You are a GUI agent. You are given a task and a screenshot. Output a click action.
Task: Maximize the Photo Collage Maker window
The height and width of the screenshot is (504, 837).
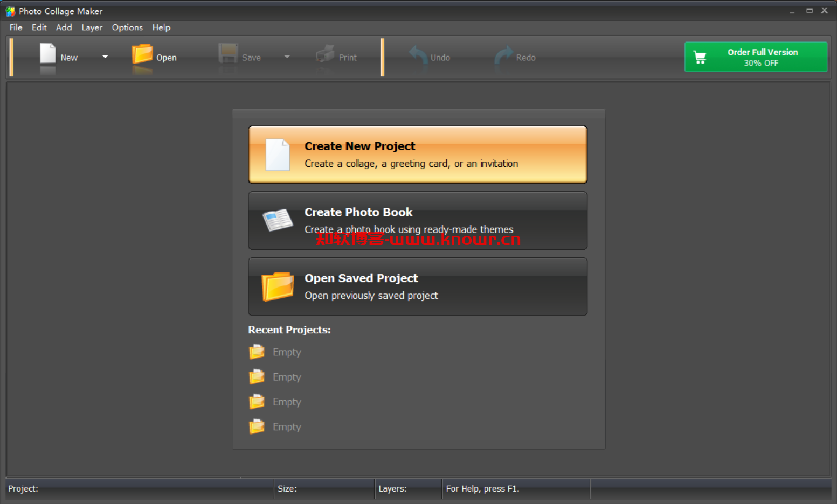point(810,11)
